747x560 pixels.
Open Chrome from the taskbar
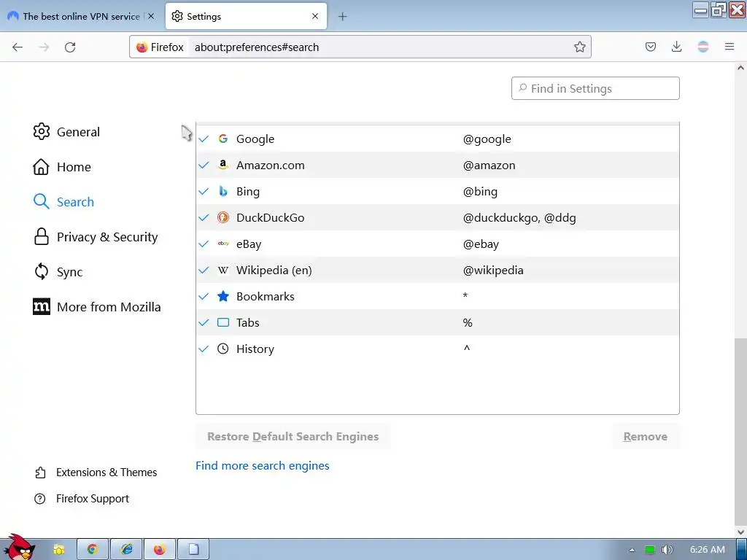tap(93, 550)
